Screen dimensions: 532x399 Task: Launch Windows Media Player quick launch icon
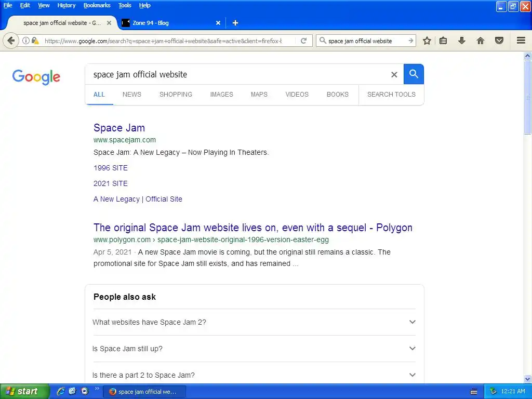point(85,391)
